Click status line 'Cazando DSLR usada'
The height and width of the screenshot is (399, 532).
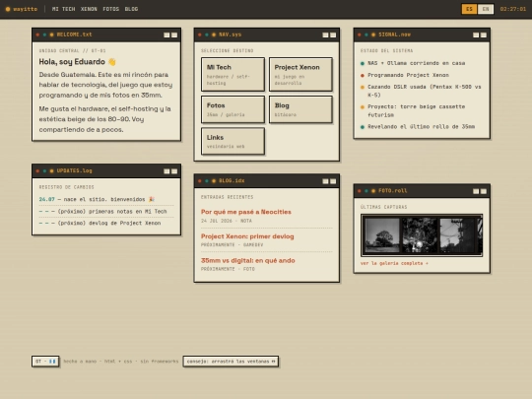(421, 91)
